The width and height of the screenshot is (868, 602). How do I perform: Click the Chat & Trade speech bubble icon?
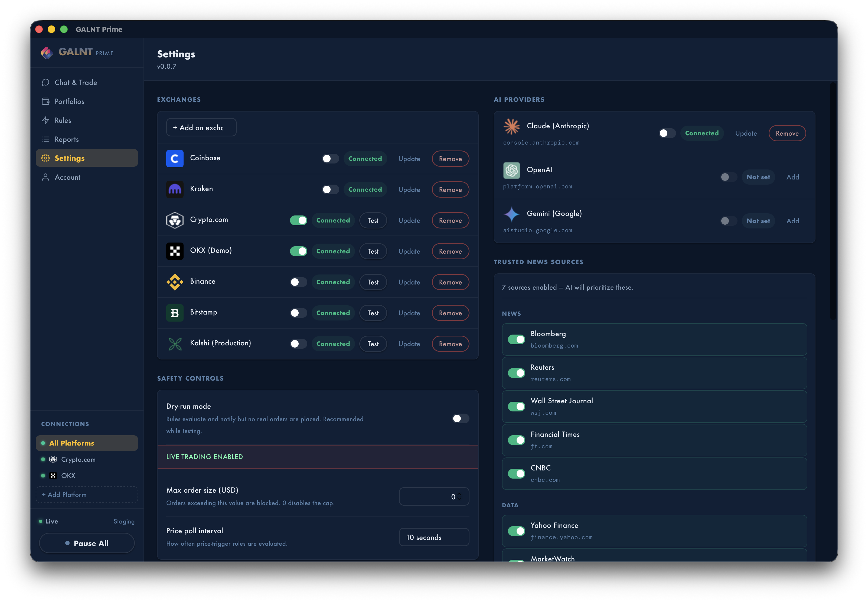46,82
